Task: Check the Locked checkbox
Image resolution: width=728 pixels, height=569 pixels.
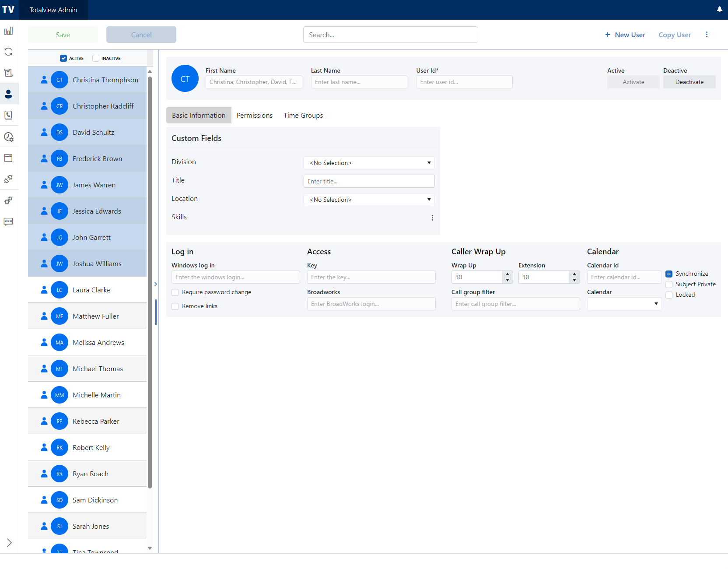Action: [669, 295]
